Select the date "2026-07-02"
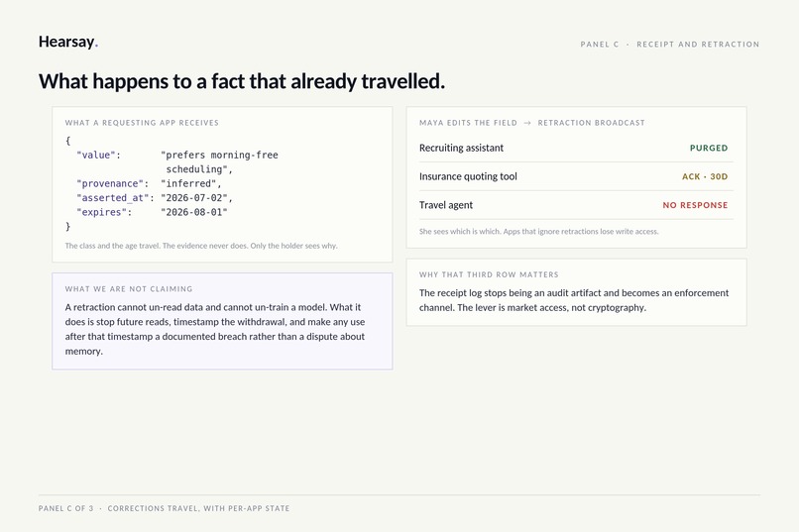Screen dimensions: 799x532 pos(196,197)
